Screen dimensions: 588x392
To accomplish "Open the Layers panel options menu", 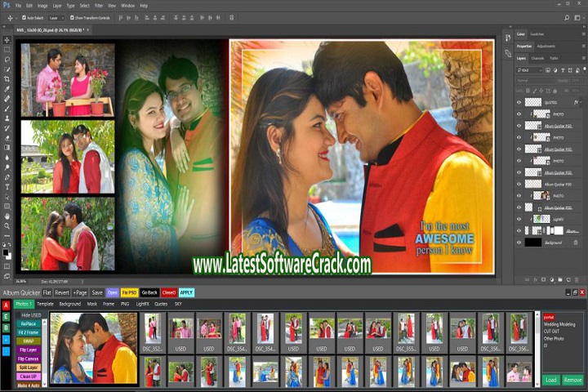I will pos(583,58).
